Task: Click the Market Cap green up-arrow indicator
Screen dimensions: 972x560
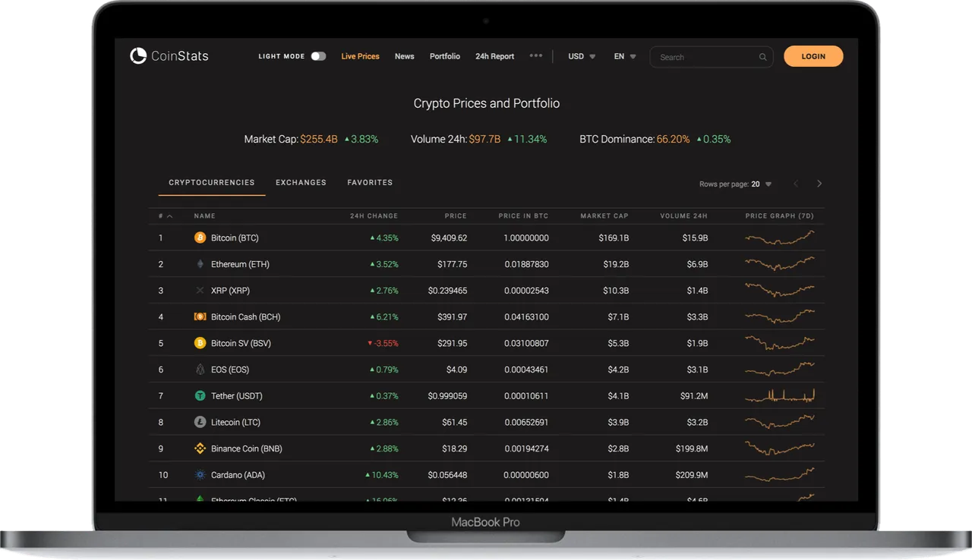Action: coord(347,140)
